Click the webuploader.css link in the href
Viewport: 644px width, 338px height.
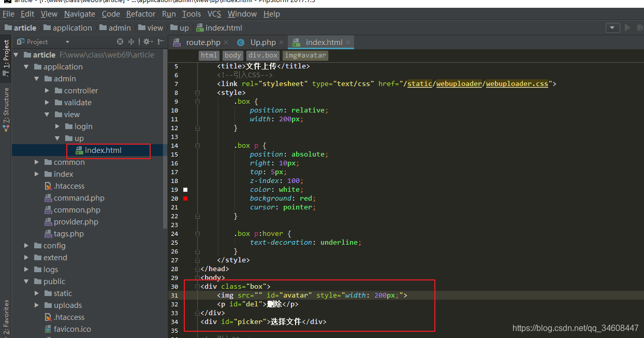click(x=517, y=83)
